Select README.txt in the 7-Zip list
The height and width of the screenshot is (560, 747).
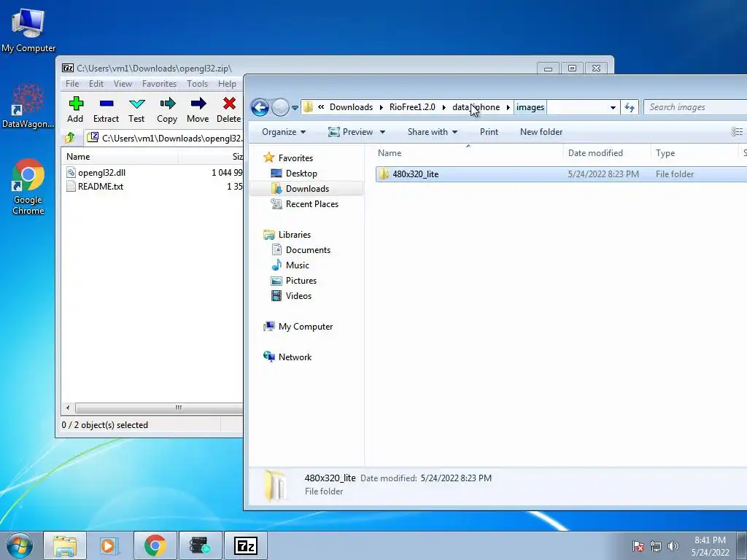[x=101, y=186]
